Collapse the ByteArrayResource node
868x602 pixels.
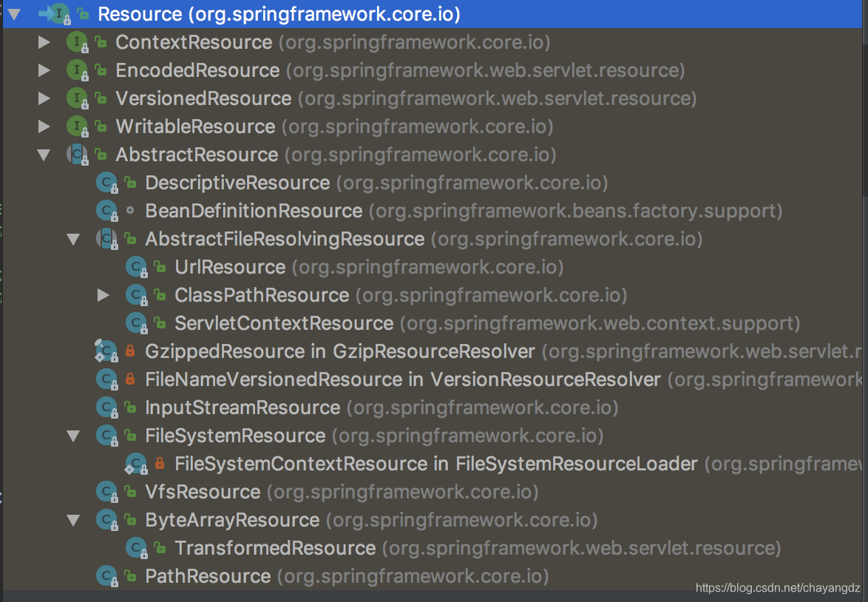coord(73,521)
